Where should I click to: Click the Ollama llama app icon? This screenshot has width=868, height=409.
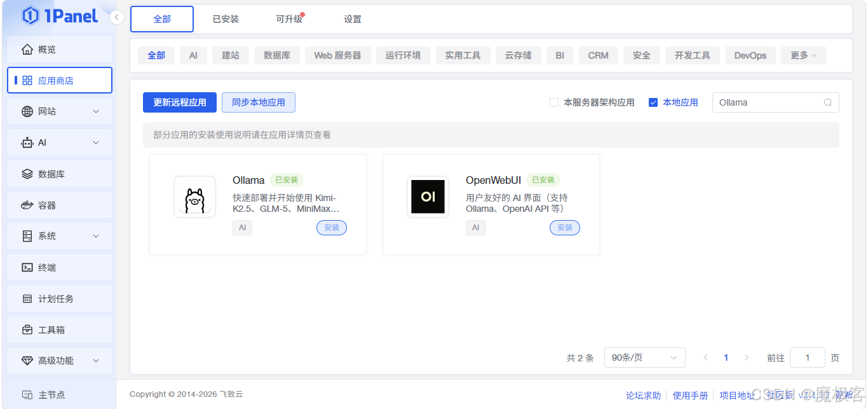194,197
